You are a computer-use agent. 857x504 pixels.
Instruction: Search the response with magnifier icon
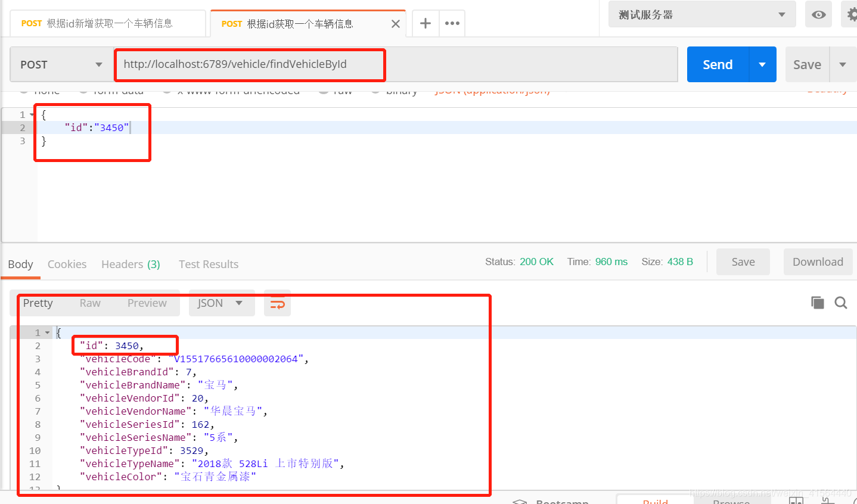pyautogui.click(x=841, y=303)
